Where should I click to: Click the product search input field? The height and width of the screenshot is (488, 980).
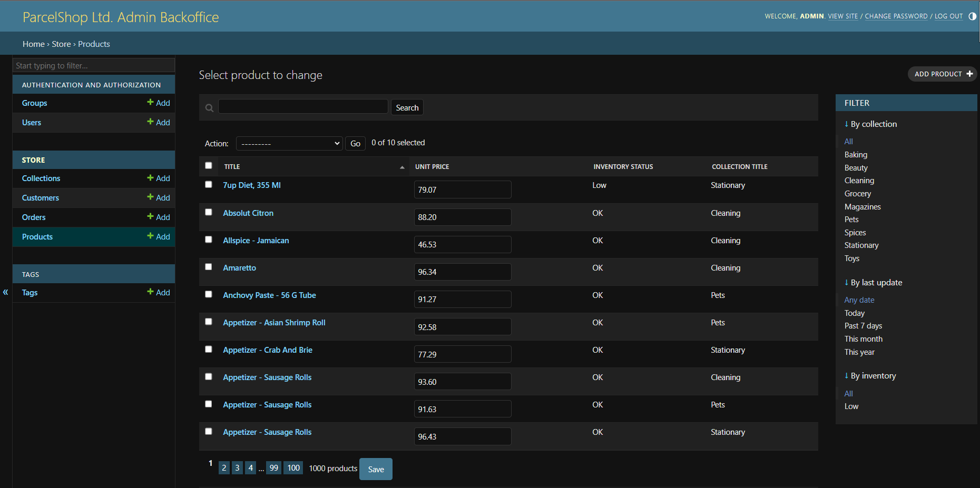point(303,107)
